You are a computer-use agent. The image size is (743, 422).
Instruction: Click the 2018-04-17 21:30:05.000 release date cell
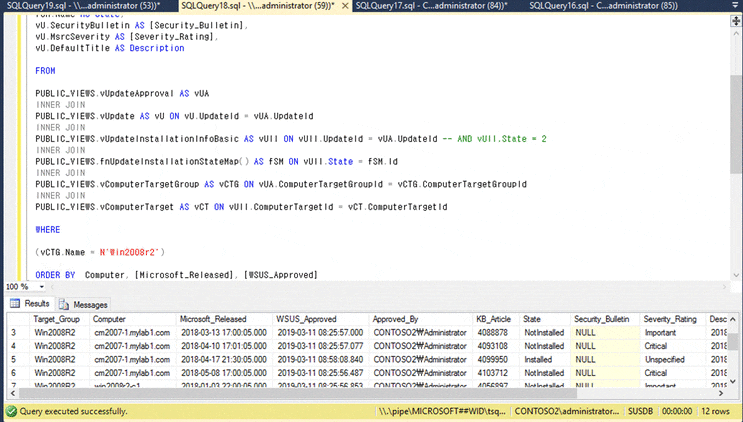pos(225,359)
